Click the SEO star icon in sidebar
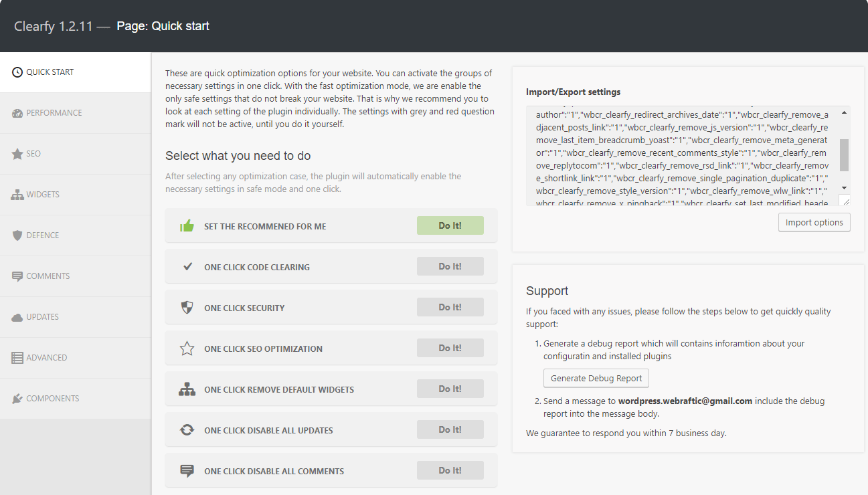 tap(17, 154)
